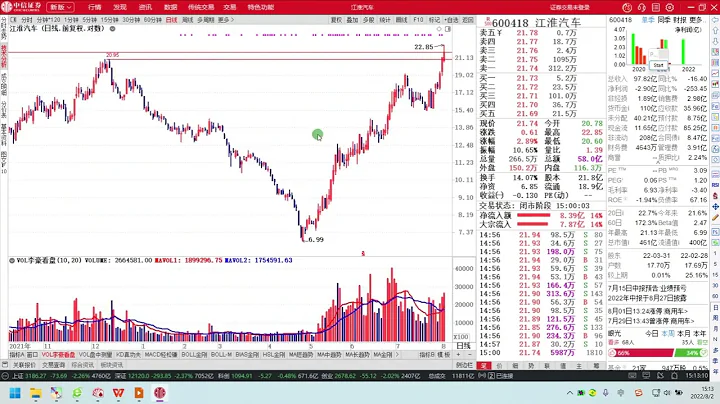Open the document list icon in title bar
This screenshot has height=404, width=720.
point(656,7)
